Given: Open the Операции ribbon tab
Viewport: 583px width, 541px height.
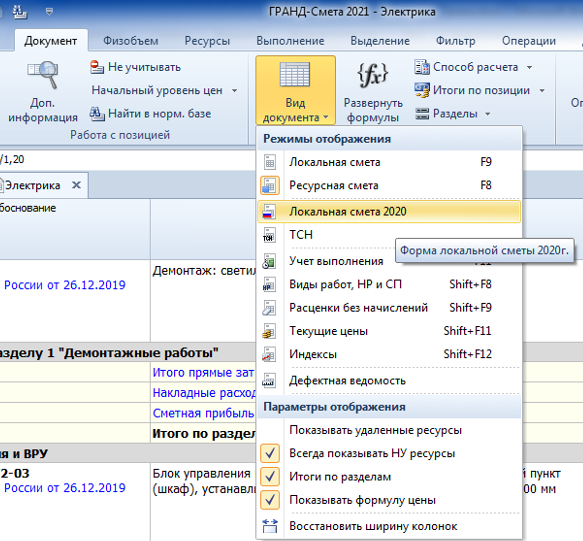Looking at the screenshot, I should click(x=529, y=41).
